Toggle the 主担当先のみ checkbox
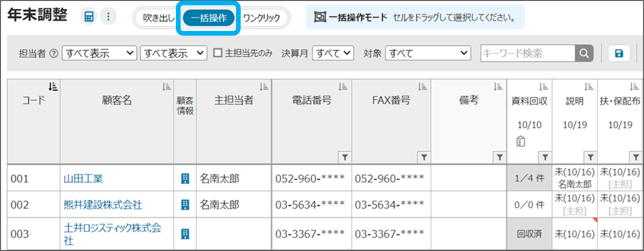 click(x=218, y=53)
